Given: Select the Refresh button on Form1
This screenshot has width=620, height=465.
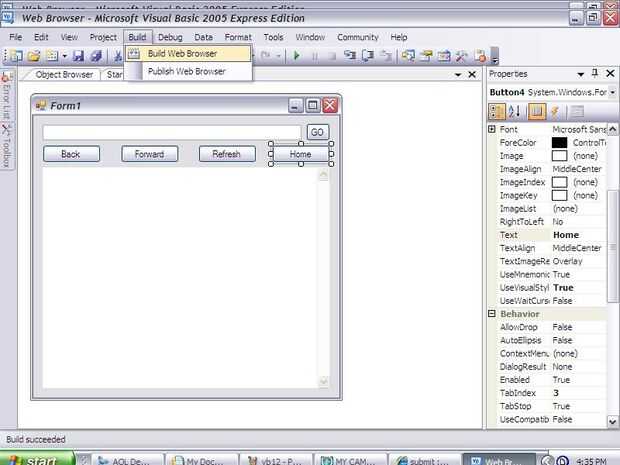Looking at the screenshot, I should 227,154.
